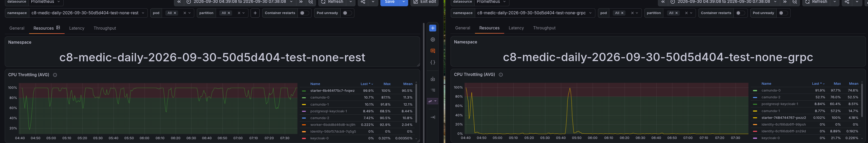
Task: Remove the 'All' pod chip in rest window
Action: click(x=175, y=13)
